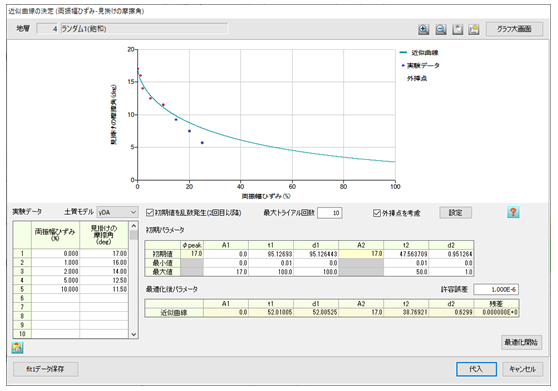Click the 近似曲線 legend entry
Viewport: 558px width, 391px height.
[x=419, y=53]
